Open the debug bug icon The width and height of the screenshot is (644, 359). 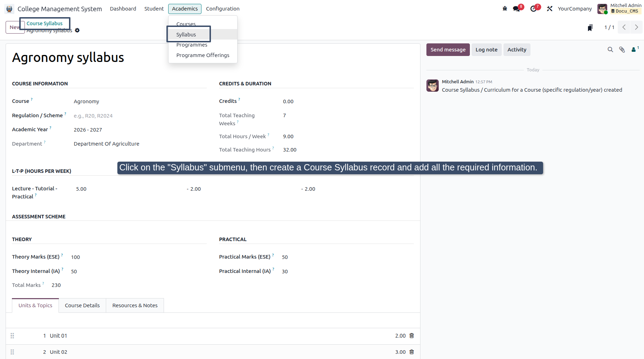point(505,9)
